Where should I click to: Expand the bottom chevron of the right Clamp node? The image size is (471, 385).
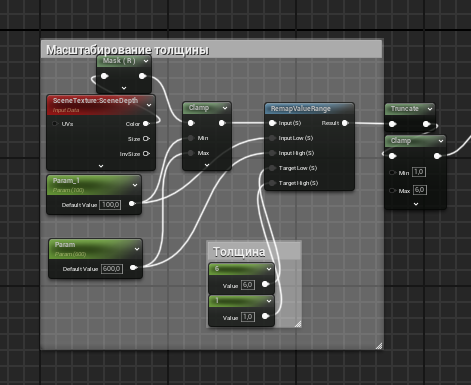pos(416,204)
